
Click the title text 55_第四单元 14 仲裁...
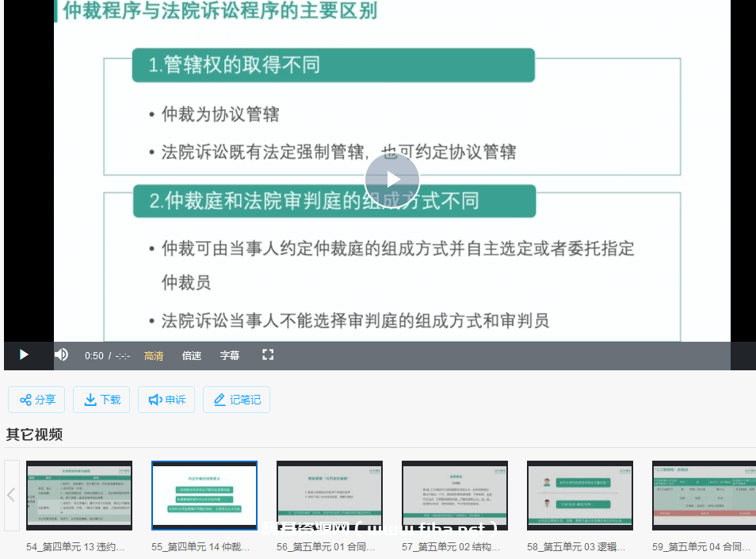pyautogui.click(x=200, y=547)
